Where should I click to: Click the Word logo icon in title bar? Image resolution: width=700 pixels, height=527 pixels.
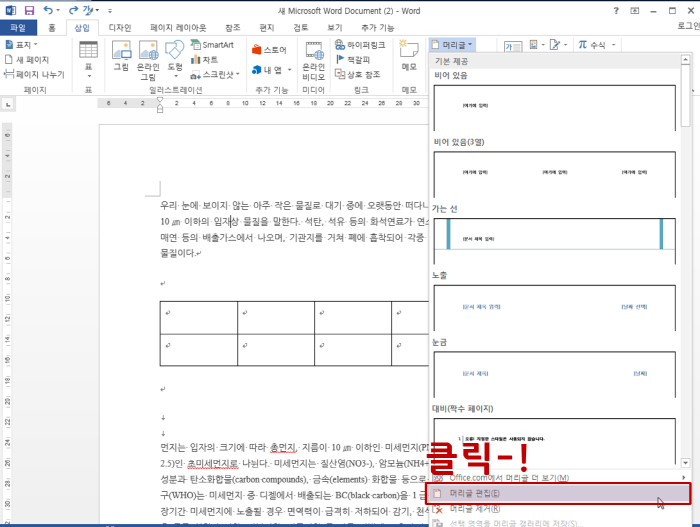tap(10, 10)
